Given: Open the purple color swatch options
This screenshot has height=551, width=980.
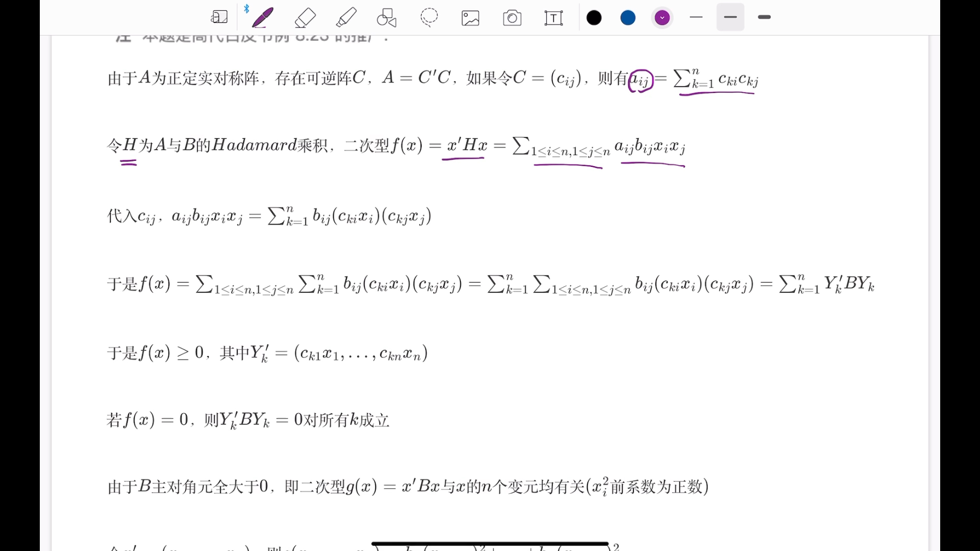Looking at the screenshot, I should [x=662, y=18].
